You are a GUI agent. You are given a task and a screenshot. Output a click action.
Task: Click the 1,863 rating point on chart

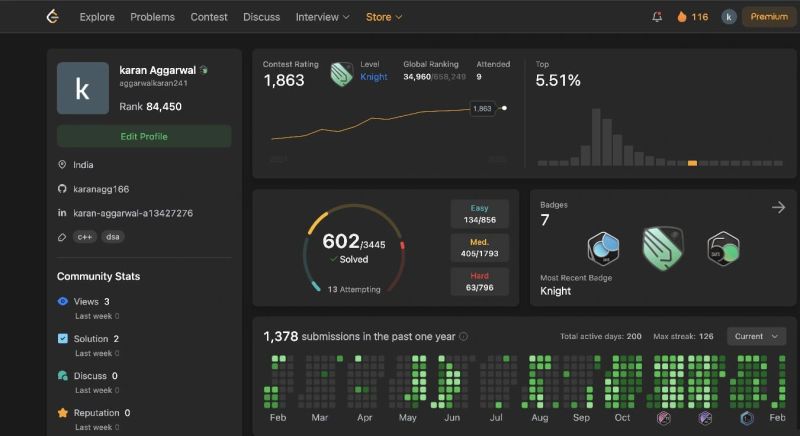tap(504, 108)
